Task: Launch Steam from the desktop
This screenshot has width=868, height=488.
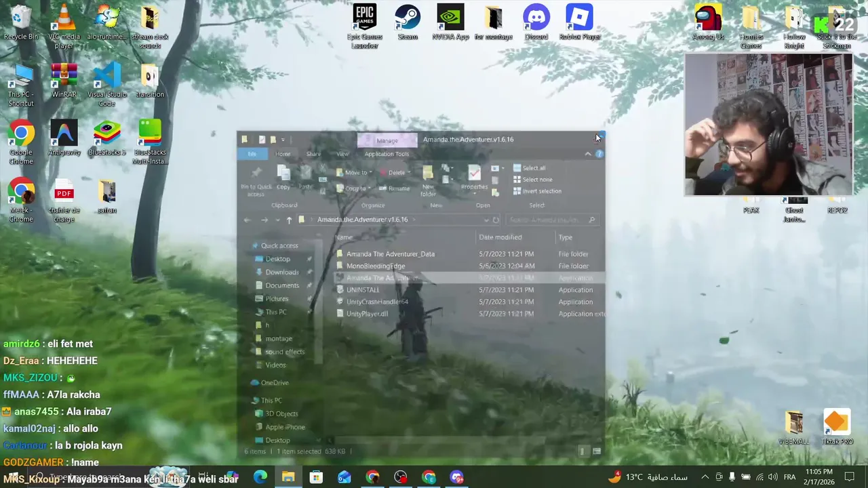Action: tap(408, 22)
